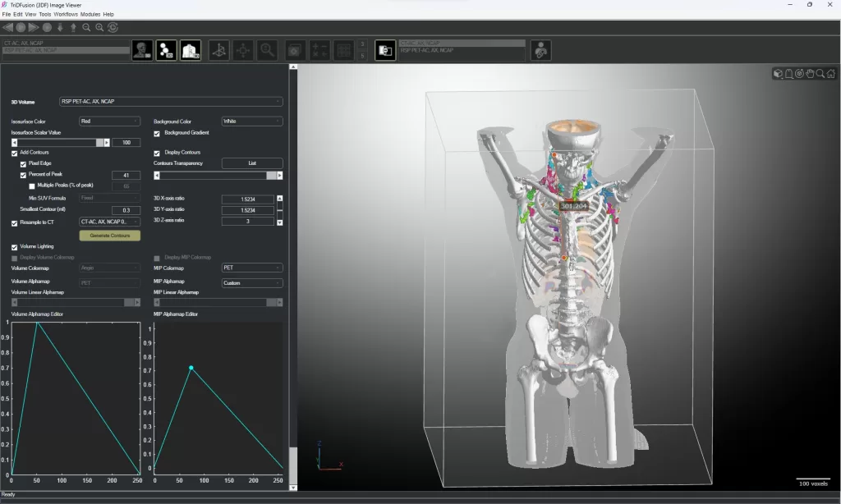Click the fusion icon beside the series list
Screen dimensions: 841x504
(x=385, y=50)
